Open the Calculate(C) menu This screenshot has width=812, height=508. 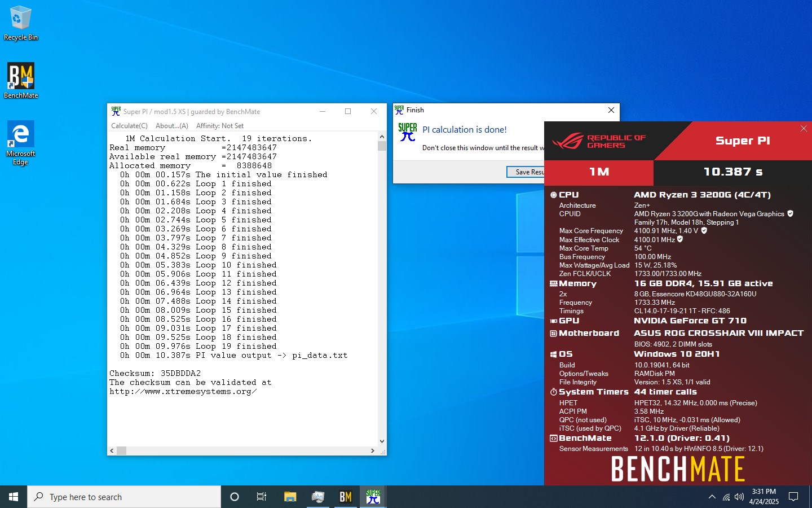[129, 126]
